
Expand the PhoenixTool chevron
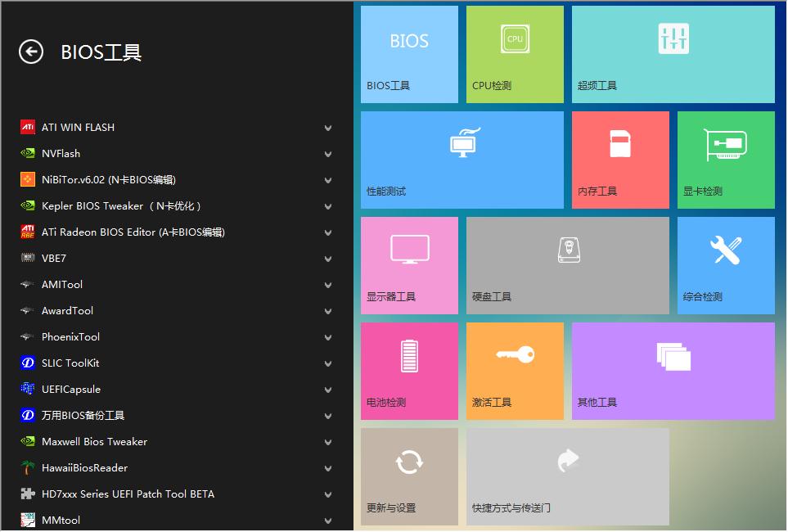(327, 337)
